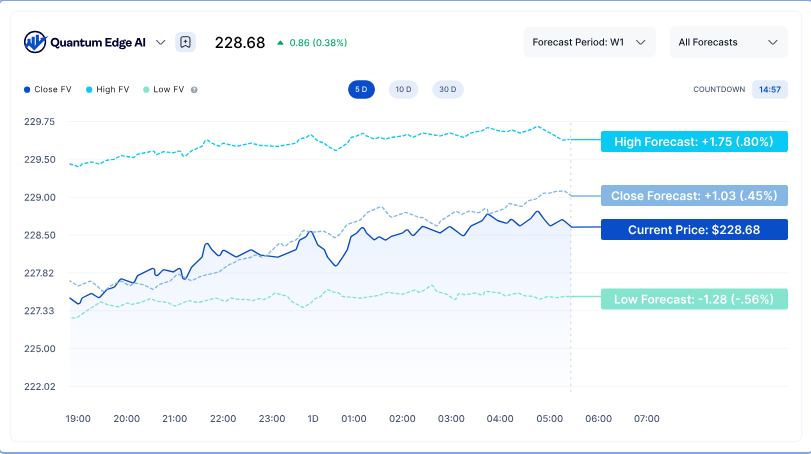Click the help icon after Low FV
811x454 pixels.
point(194,90)
